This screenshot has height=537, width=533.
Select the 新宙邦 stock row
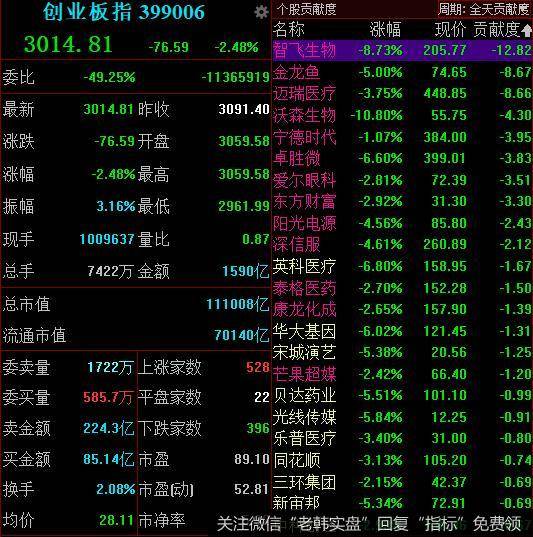click(402, 503)
